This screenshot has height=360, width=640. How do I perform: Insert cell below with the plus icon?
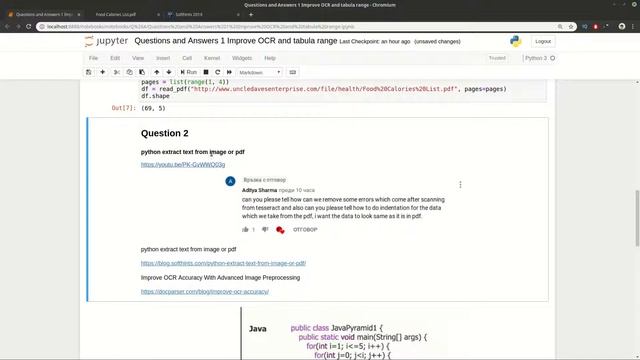click(102, 72)
